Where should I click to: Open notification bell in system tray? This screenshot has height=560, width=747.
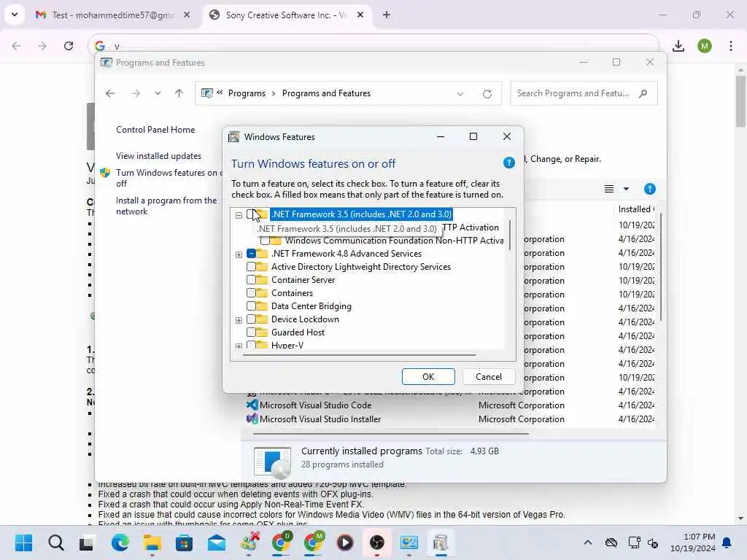727,542
